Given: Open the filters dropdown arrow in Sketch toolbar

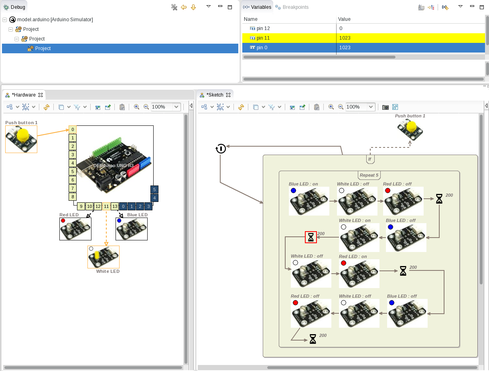Looking at the screenshot, I should coord(279,107).
